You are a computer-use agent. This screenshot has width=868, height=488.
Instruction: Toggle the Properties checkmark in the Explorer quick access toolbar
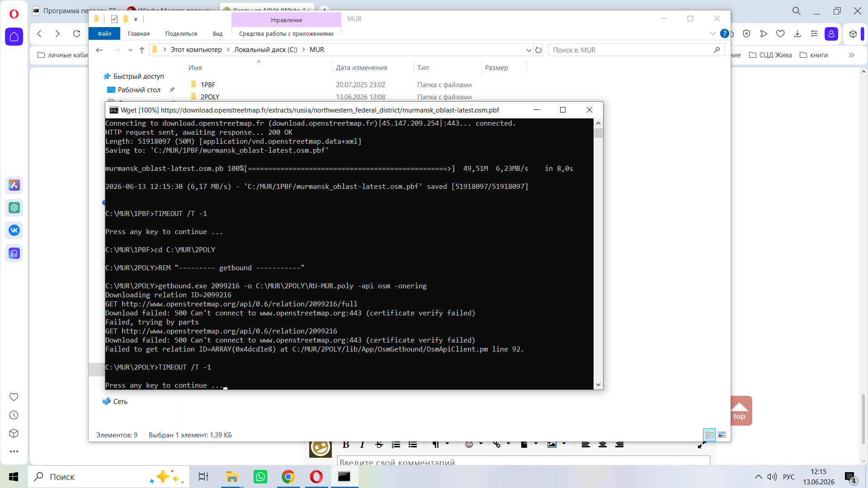click(x=114, y=19)
